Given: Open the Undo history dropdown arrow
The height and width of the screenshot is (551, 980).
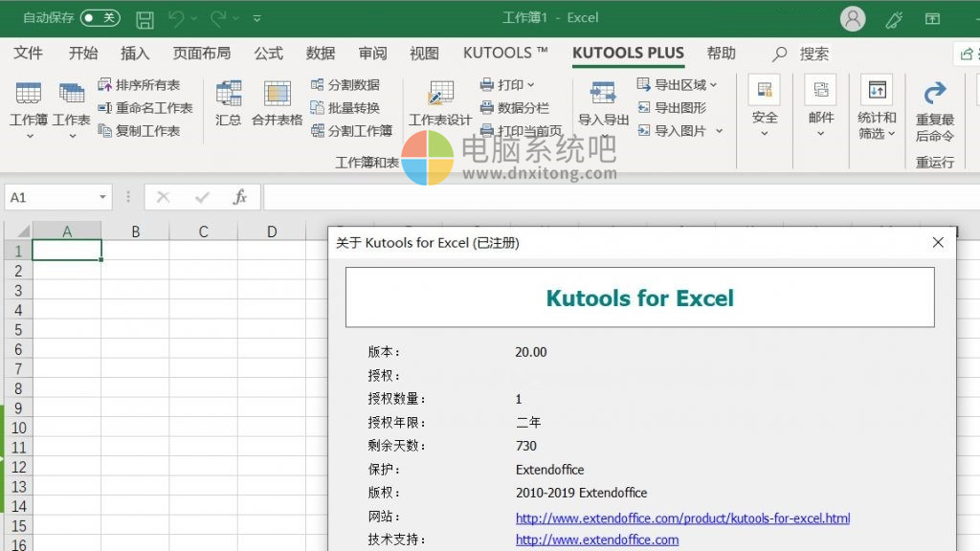Looking at the screenshot, I should tap(194, 19).
